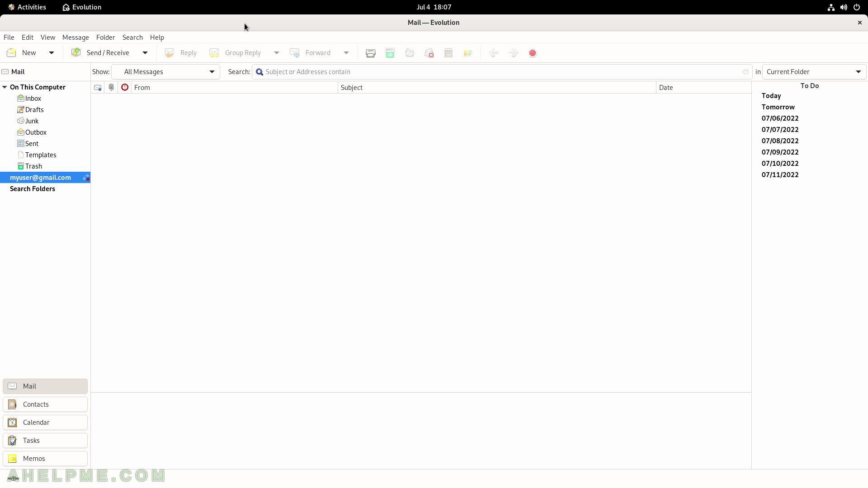The image size is (868, 488).
Task: Click the Reply toolbar icon
Action: pyautogui.click(x=170, y=53)
